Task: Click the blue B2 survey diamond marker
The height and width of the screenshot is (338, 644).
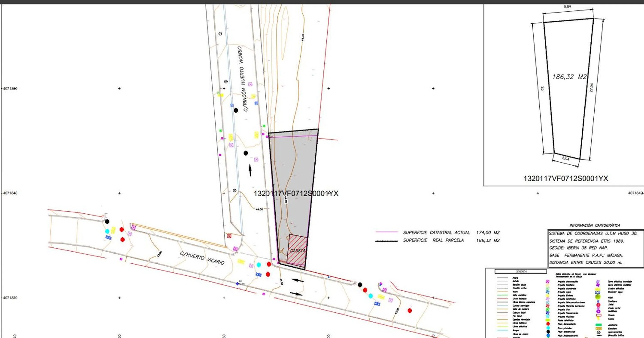Action: (237, 284)
